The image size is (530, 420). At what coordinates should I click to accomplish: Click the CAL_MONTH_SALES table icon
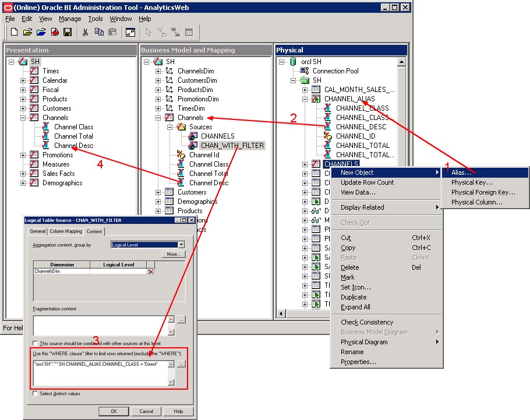[316, 89]
